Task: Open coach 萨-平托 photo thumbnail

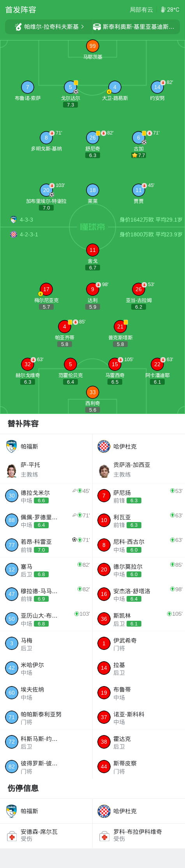Action: coord(12,470)
